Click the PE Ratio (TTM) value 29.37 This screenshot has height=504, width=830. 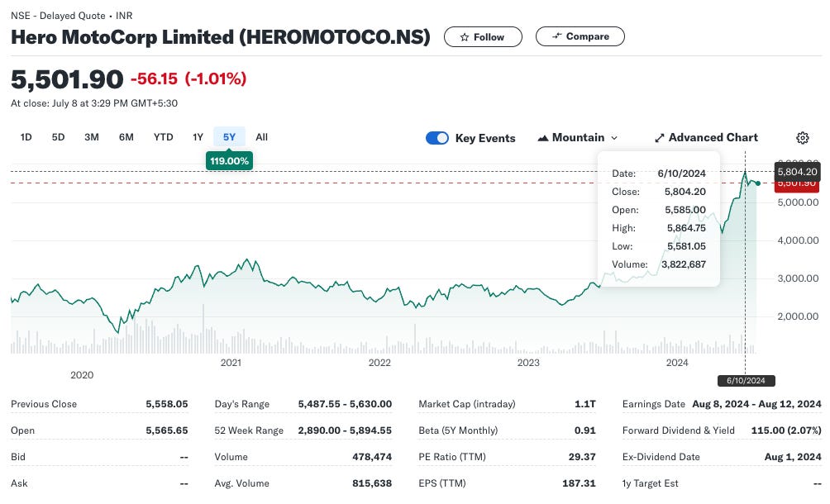pyautogui.click(x=582, y=457)
